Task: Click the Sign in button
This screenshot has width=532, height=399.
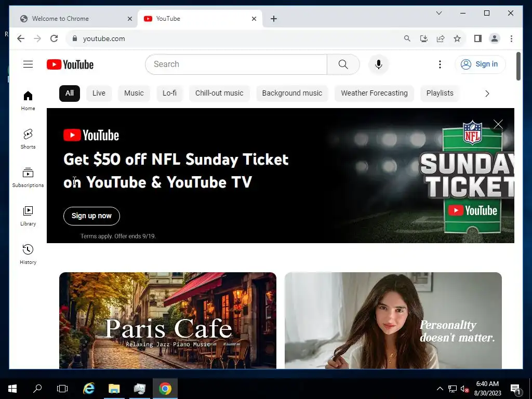Action: [480, 64]
